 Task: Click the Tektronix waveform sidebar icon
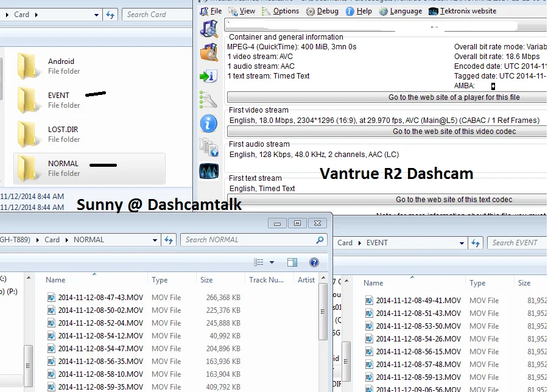(209, 171)
